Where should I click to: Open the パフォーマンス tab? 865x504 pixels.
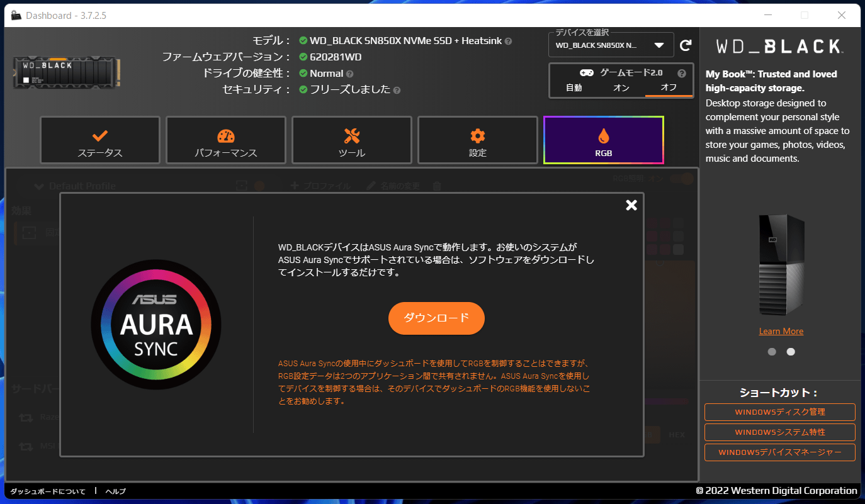[226, 140]
